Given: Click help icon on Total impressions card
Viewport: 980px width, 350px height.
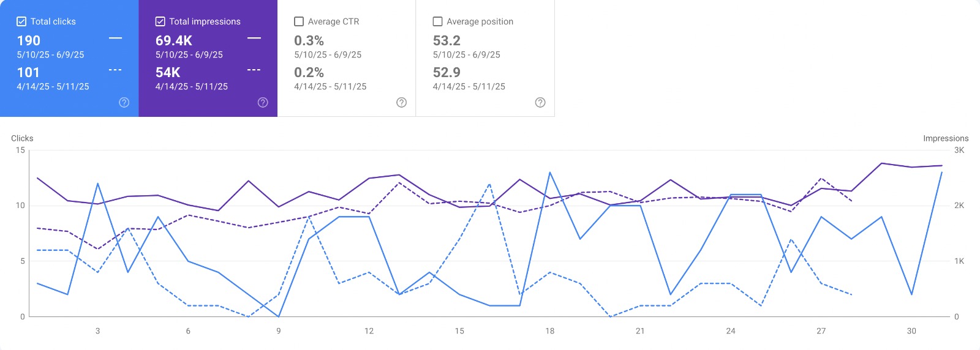Looking at the screenshot, I should [263, 102].
